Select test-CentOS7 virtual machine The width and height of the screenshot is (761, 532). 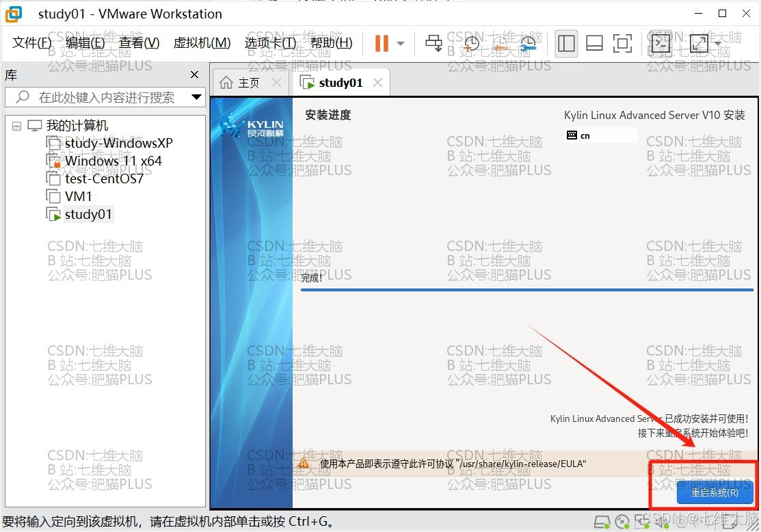(104, 178)
